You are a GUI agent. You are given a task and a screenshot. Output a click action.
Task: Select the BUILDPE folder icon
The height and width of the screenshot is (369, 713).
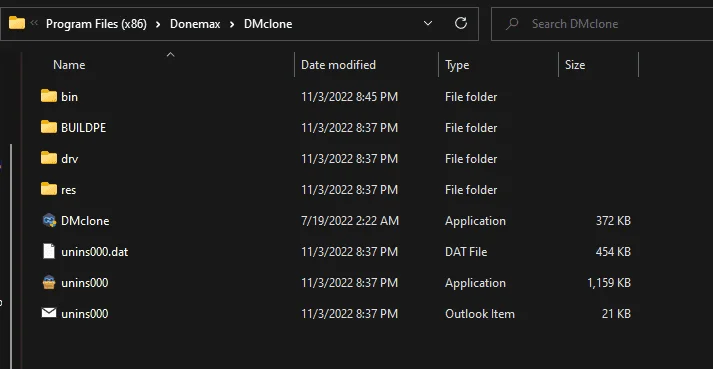[x=49, y=127]
